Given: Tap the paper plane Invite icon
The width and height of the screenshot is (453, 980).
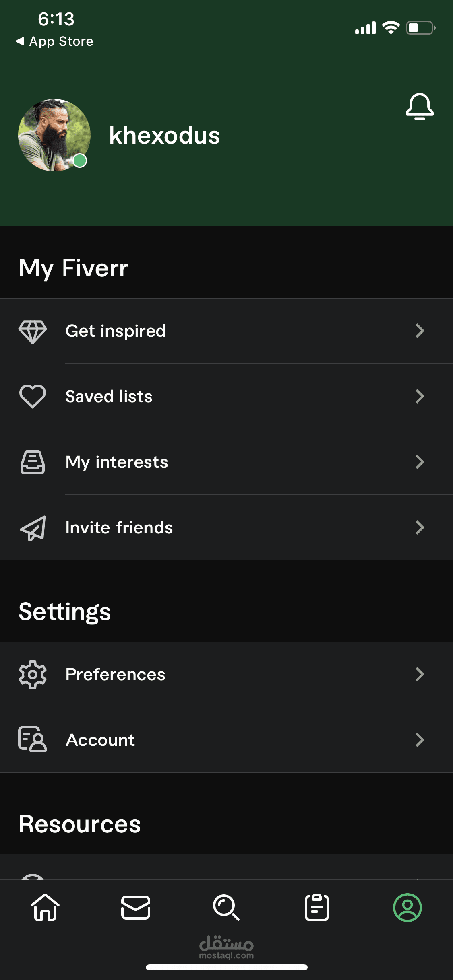Looking at the screenshot, I should (x=33, y=528).
